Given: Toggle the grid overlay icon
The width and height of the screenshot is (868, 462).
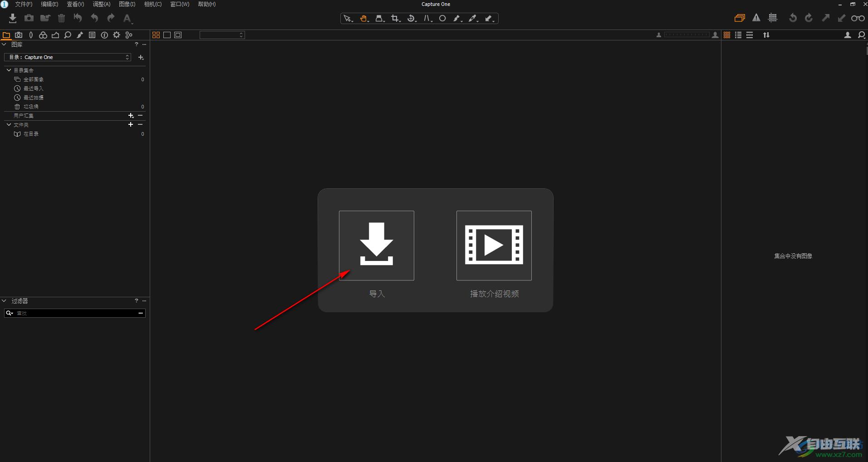Looking at the screenshot, I should (x=773, y=18).
